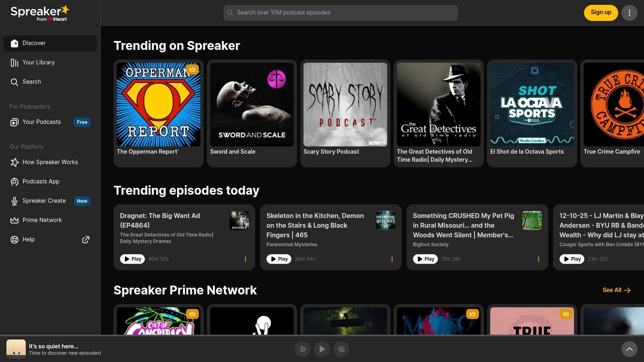This screenshot has width=644, height=362.
Task: Play Something CRUSHED My Pet Pig episode
Action: tap(425, 259)
